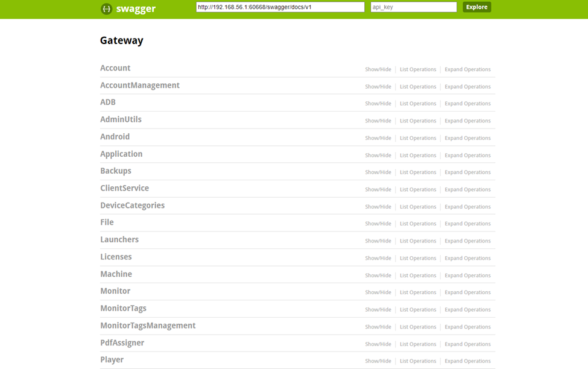Viewport: 588px width, 369px height.
Task: Toggle Show/Hide for AccountManagement
Action: point(378,87)
